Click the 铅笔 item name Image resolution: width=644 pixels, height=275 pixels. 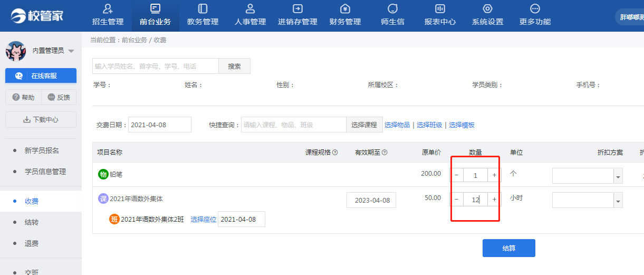pos(116,174)
